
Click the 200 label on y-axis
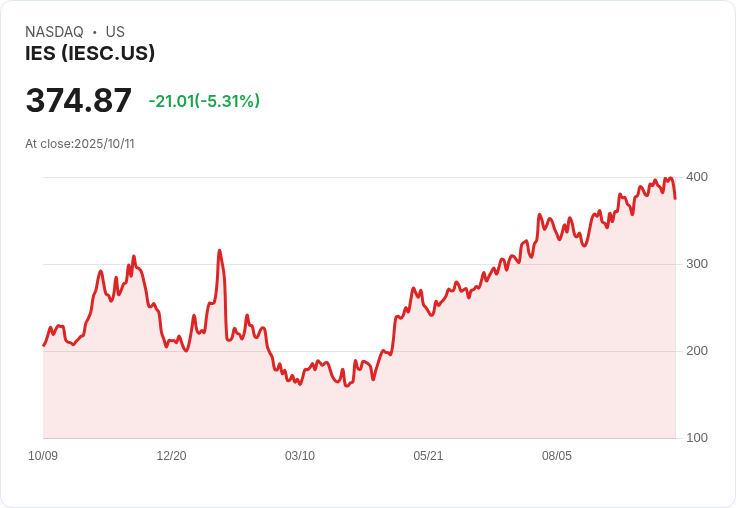pyautogui.click(x=696, y=351)
